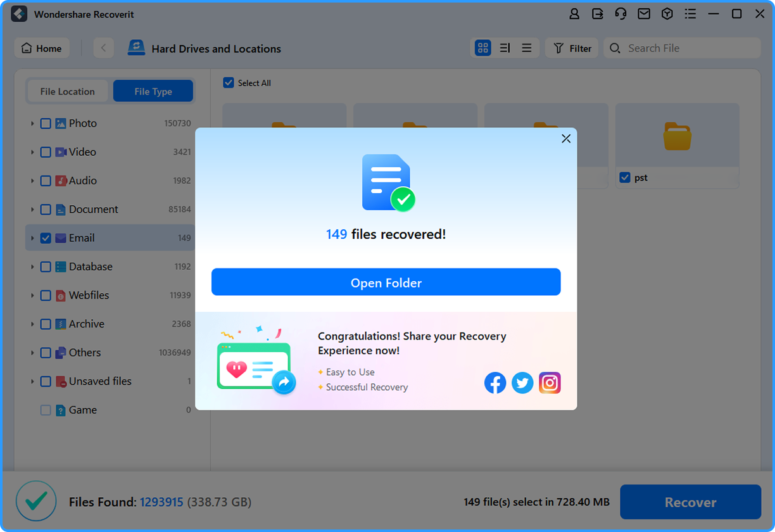Viewport: 775px width, 532px height.
Task: Check the Database checkbox
Action: (x=46, y=267)
